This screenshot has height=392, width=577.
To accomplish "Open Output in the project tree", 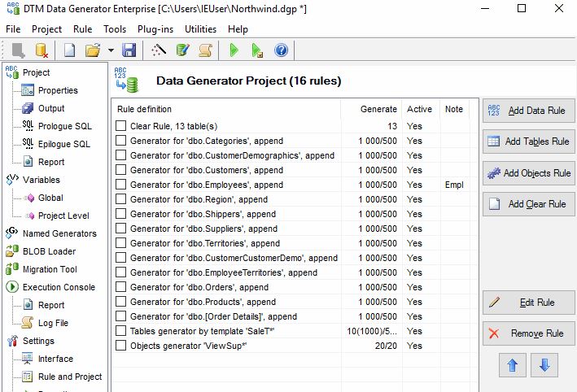I will pos(51,108).
